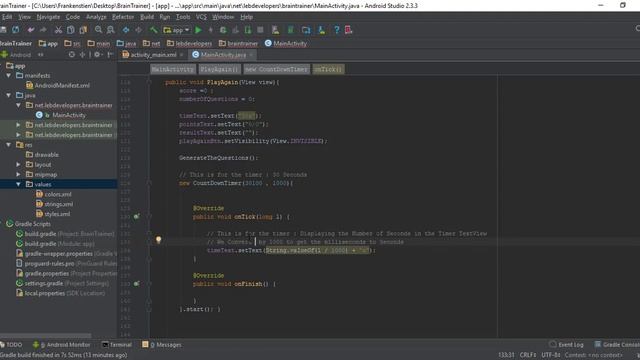Click the Apply Changes lightning icon

[211, 30]
